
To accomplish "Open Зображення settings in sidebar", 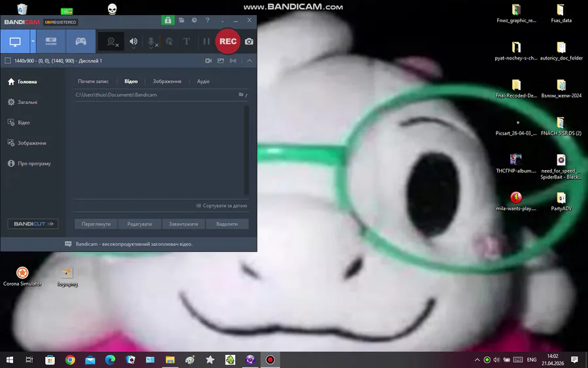I will [x=27, y=143].
